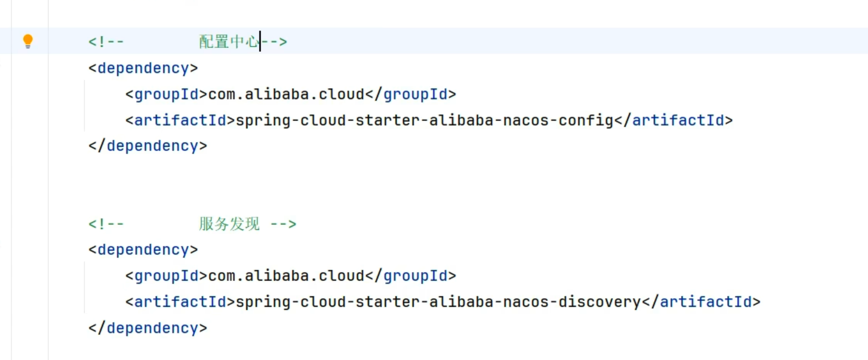Screen dimensions: 868x360
Task: Click the yellow lightbulb quick-fix icon
Action: pos(28,41)
